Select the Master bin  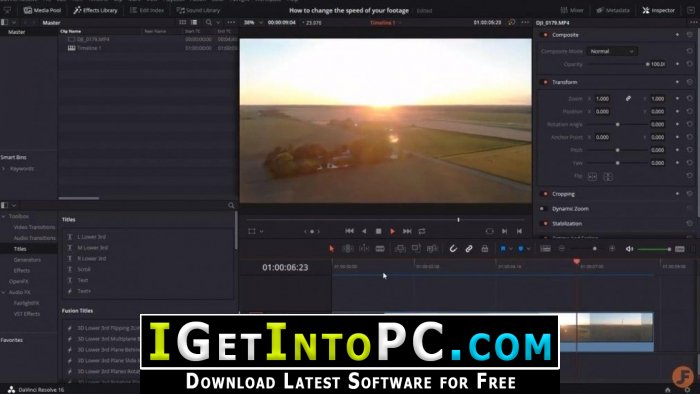(17, 32)
